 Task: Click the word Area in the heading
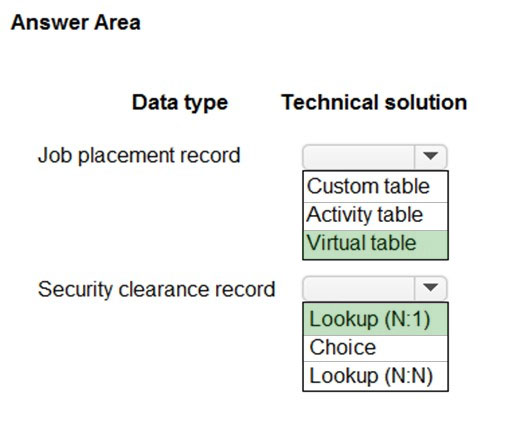click(117, 23)
